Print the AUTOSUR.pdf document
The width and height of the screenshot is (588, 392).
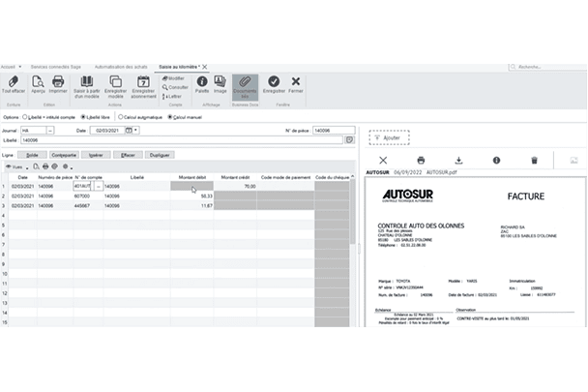[x=421, y=161]
